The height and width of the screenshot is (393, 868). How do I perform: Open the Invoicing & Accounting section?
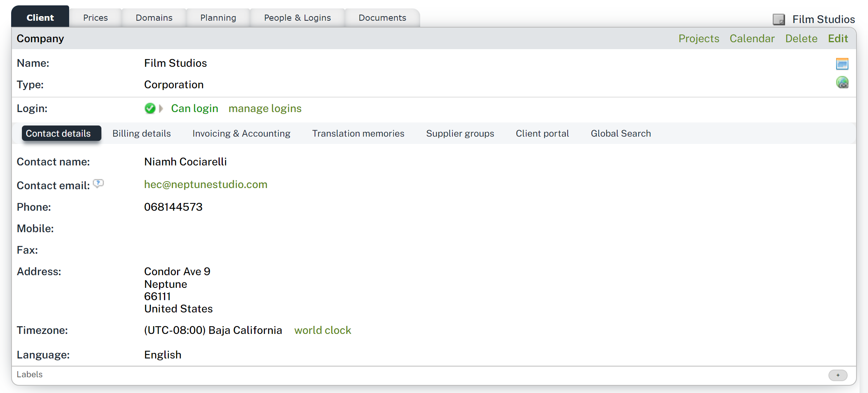tap(241, 133)
